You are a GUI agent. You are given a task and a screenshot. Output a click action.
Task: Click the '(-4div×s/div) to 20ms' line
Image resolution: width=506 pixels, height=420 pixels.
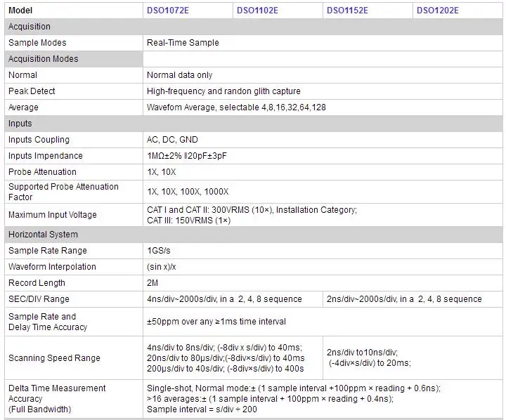[370, 363]
